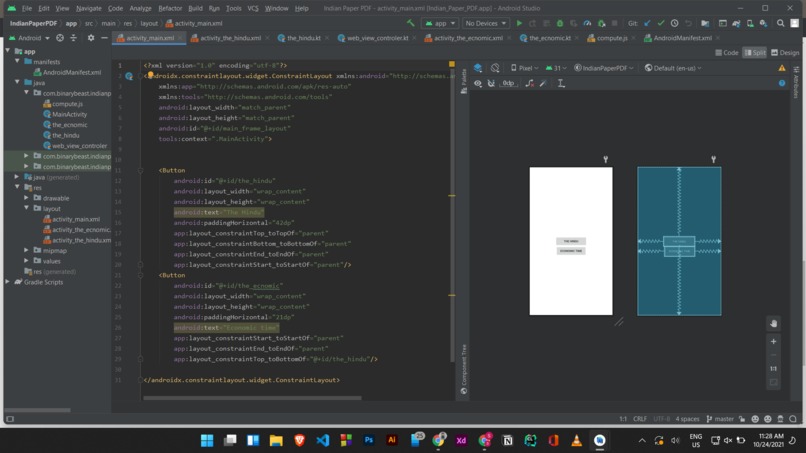Open API level 31 dropdown

(556, 68)
